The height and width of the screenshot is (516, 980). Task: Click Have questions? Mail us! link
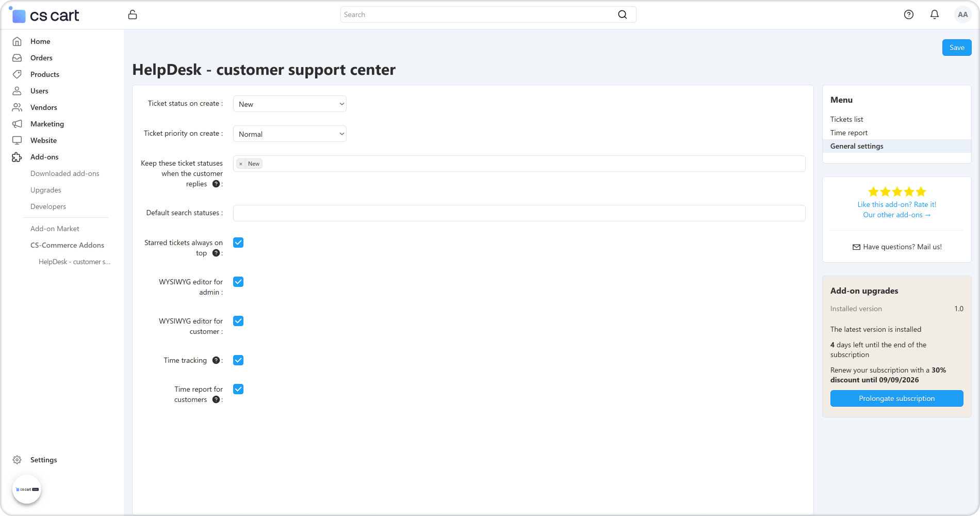pyautogui.click(x=897, y=247)
